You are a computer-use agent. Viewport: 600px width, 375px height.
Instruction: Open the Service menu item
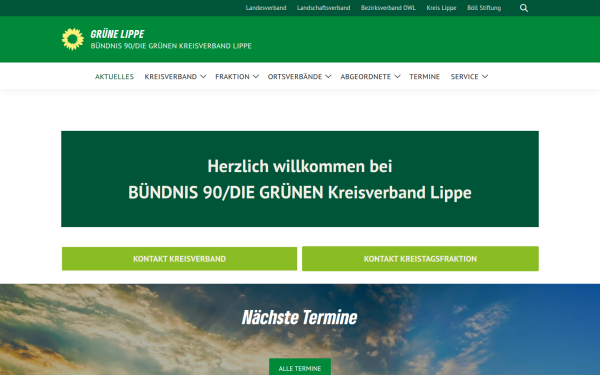[465, 77]
